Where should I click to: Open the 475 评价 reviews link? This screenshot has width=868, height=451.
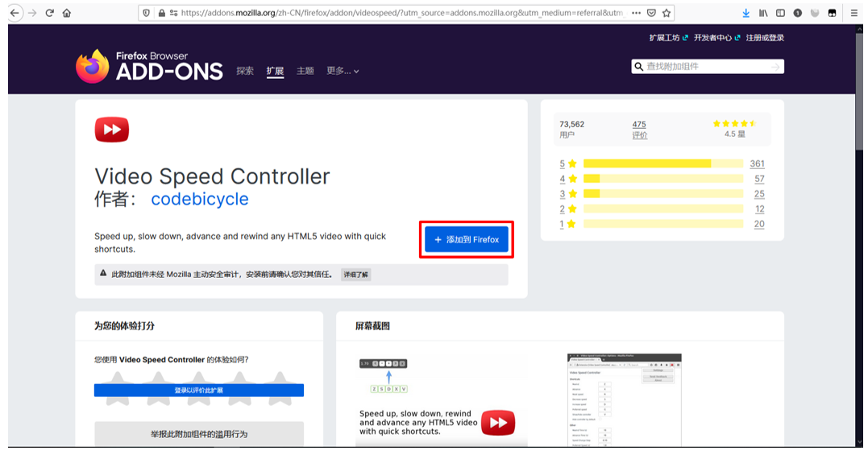click(639, 130)
